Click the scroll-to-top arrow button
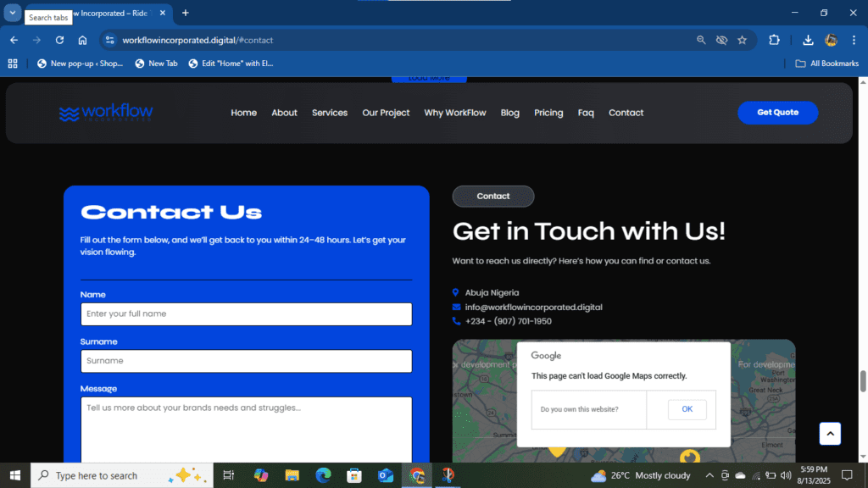Screen dimensions: 868x488 point(830,433)
